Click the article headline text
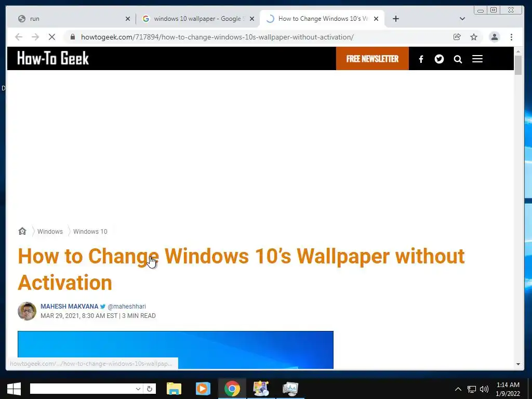Image resolution: width=532 pixels, height=399 pixels. 241,269
